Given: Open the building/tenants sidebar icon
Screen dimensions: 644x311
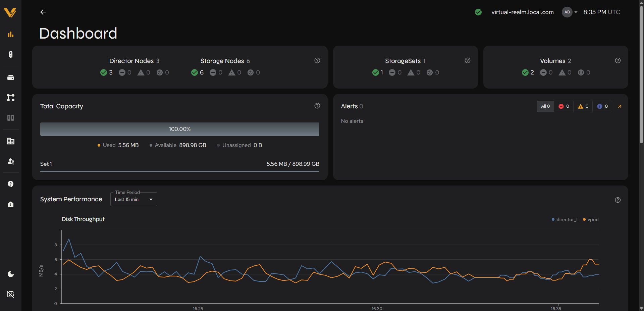Looking at the screenshot, I should click(11, 141).
